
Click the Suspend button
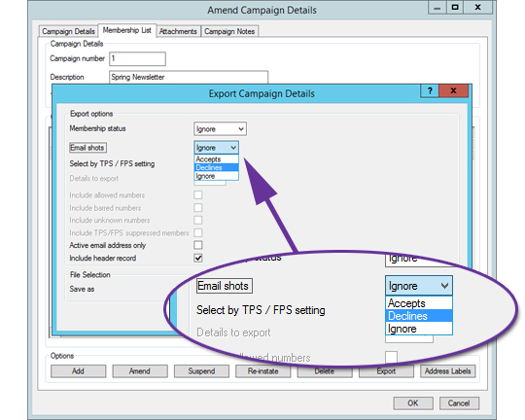click(x=201, y=371)
